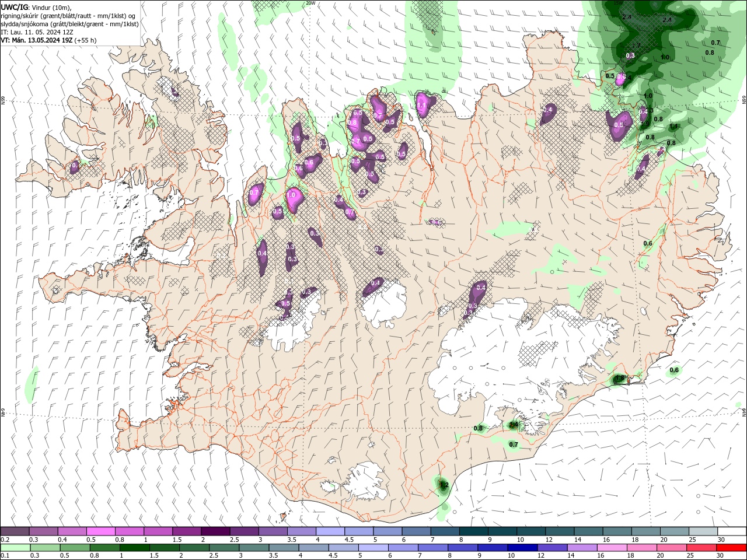Click the '1.7' precipitation value on the map
Image resolution: width=747 pixels, height=560 pixels.
636,45
